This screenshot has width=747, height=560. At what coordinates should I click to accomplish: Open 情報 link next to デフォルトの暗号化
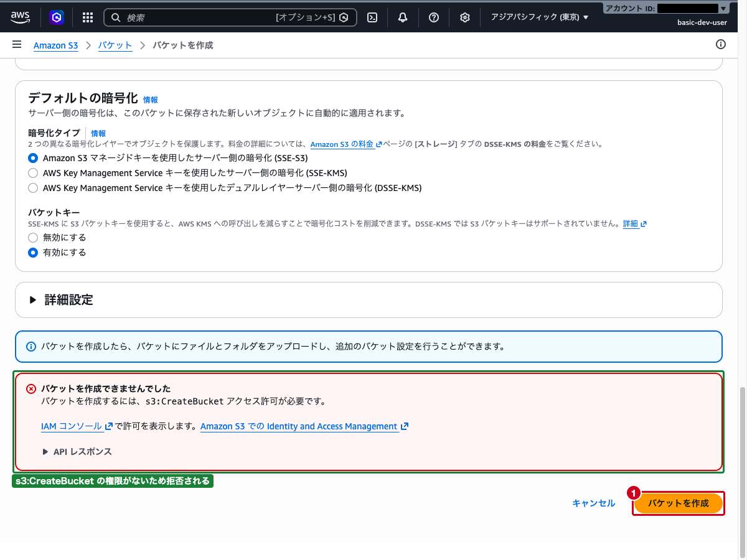tap(151, 100)
